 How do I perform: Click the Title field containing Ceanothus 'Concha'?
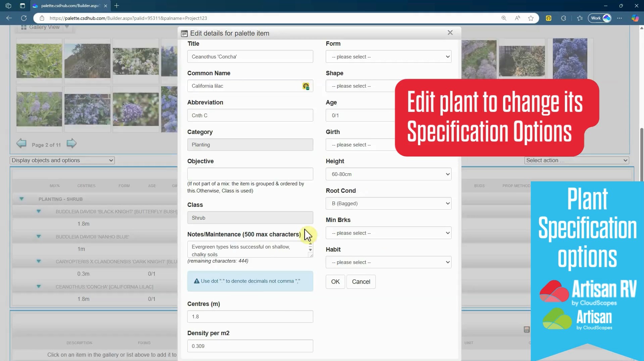[x=250, y=56]
